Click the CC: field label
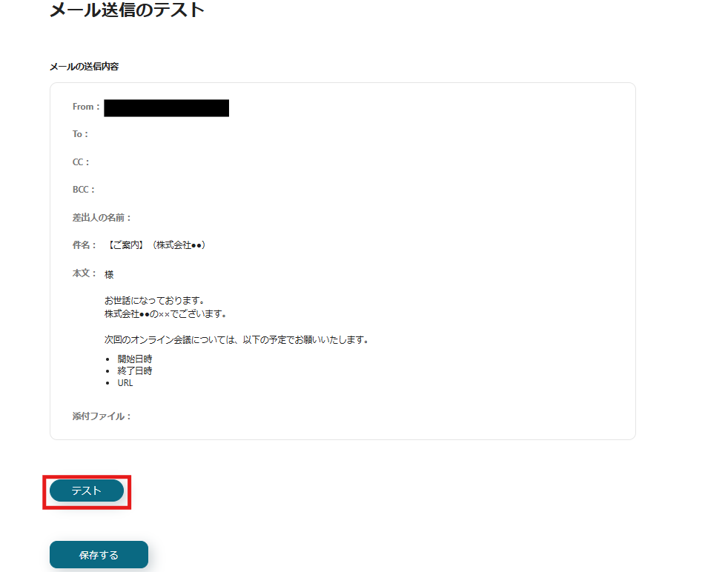728x572 pixels. pyautogui.click(x=81, y=162)
